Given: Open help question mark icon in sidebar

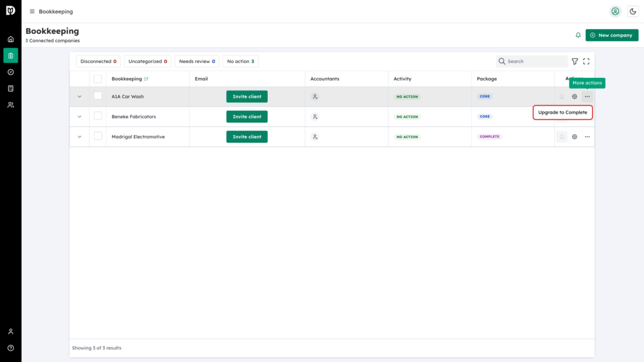Looking at the screenshot, I should (x=11, y=348).
